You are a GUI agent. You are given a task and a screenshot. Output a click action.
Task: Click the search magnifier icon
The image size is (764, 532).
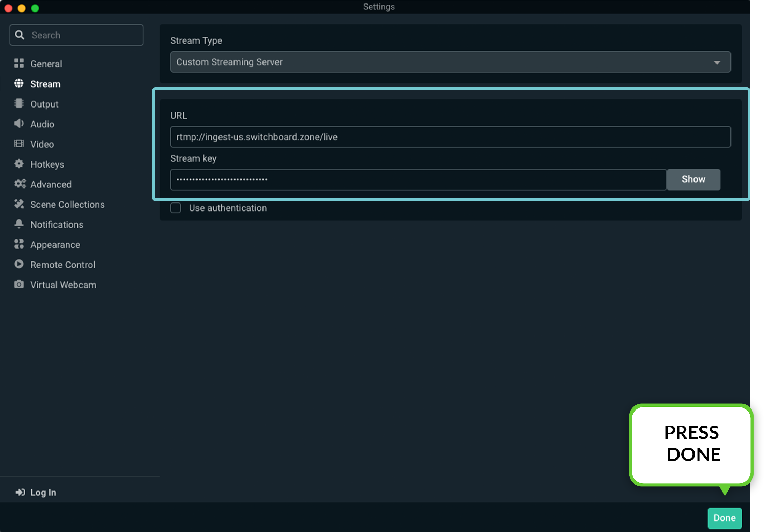[x=20, y=35]
